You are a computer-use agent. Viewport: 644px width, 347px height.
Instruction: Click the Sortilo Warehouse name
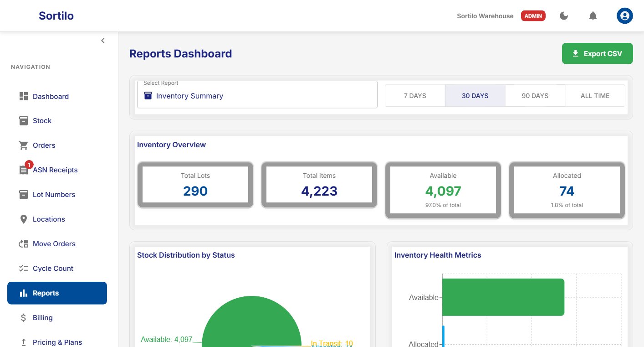click(x=485, y=16)
